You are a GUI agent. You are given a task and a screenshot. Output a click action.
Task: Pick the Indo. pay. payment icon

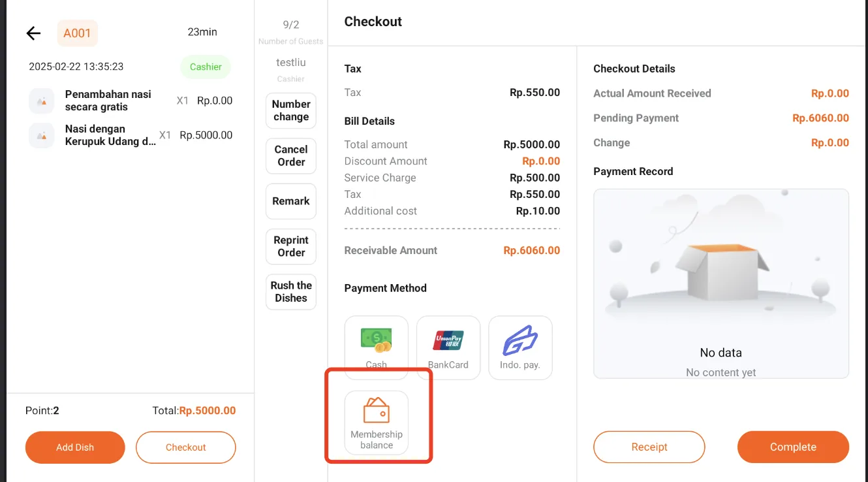click(x=520, y=340)
